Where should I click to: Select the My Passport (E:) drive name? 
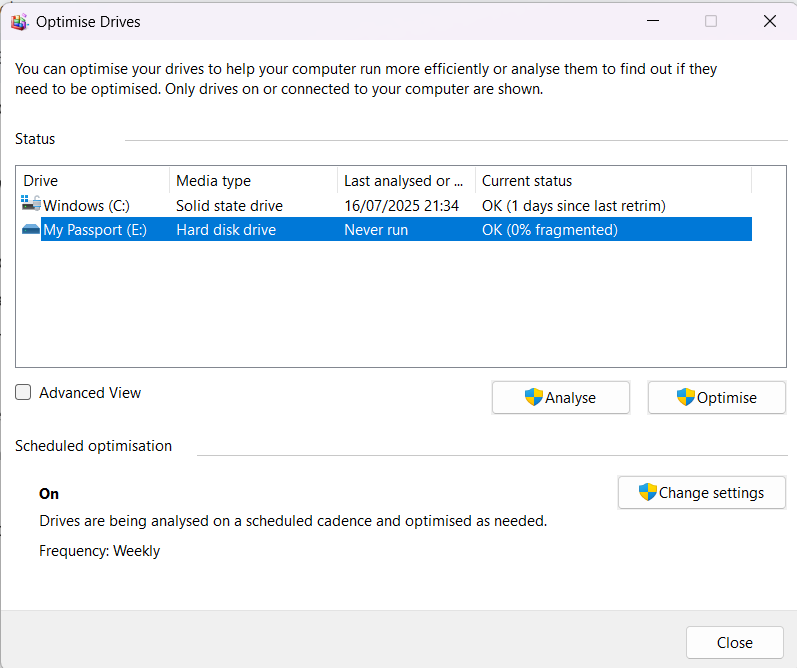point(96,230)
